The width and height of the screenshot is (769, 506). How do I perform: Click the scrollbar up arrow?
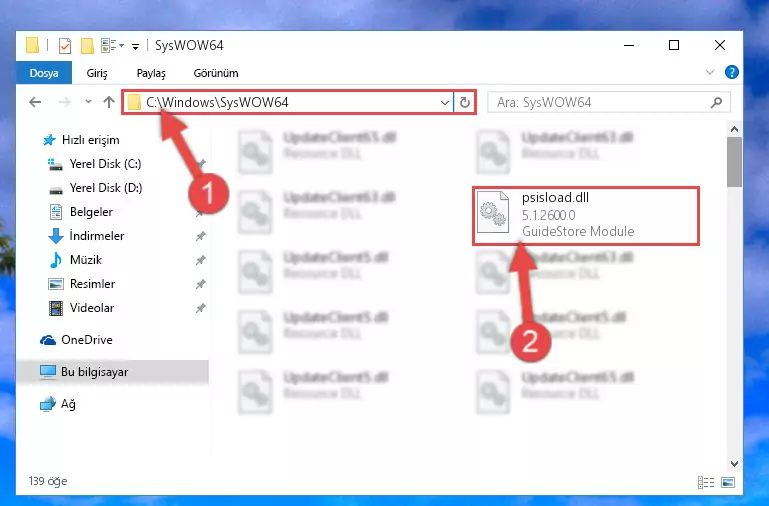[734, 129]
